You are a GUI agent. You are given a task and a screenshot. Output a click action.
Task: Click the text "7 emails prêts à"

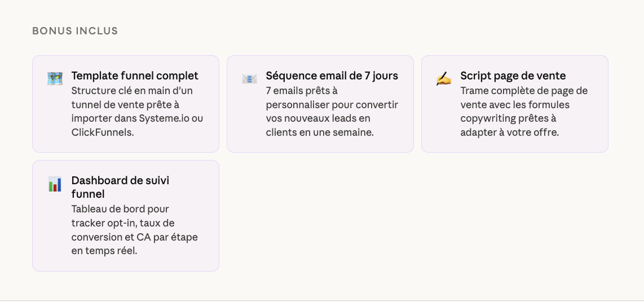point(302,90)
